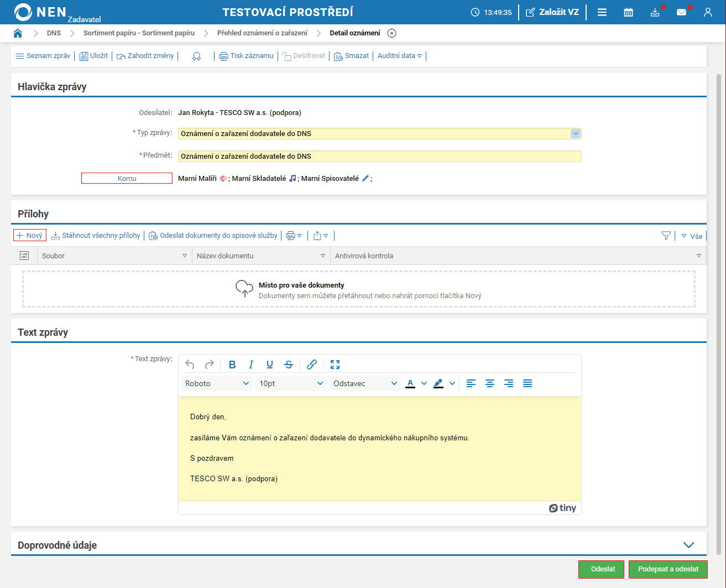Toggle italic formatting in editor
The height and width of the screenshot is (588, 726).
251,365
